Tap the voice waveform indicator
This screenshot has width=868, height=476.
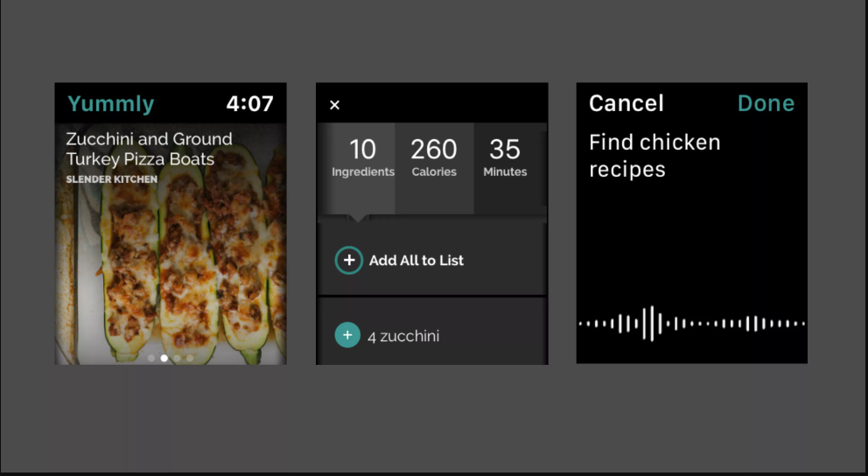692,323
